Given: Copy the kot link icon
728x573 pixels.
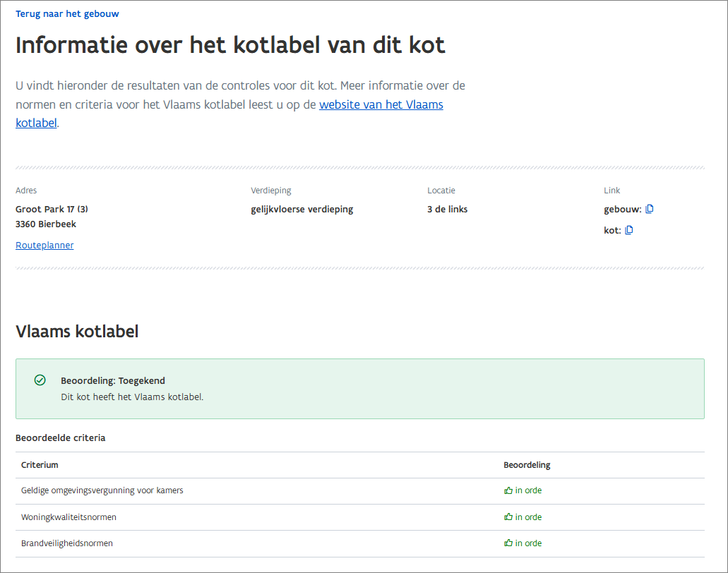Looking at the screenshot, I should click(629, 230).
